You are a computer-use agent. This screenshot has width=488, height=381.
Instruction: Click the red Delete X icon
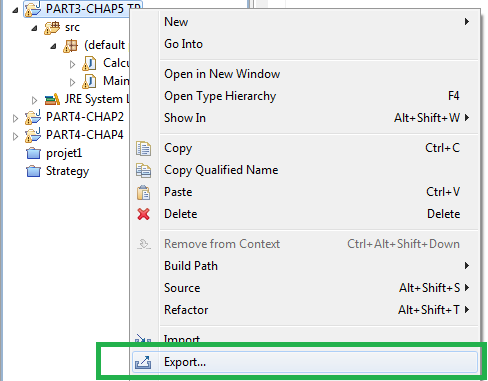tap(143, 214)
